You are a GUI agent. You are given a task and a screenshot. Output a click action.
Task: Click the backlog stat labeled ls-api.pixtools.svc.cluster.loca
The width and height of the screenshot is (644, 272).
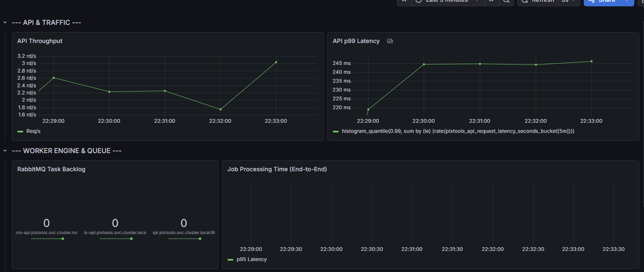115,230
